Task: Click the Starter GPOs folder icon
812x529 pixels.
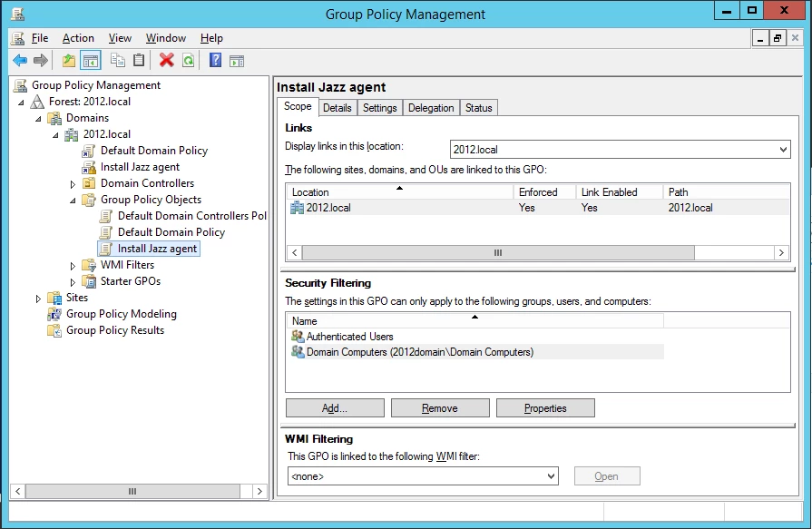Action: [89, 281]
